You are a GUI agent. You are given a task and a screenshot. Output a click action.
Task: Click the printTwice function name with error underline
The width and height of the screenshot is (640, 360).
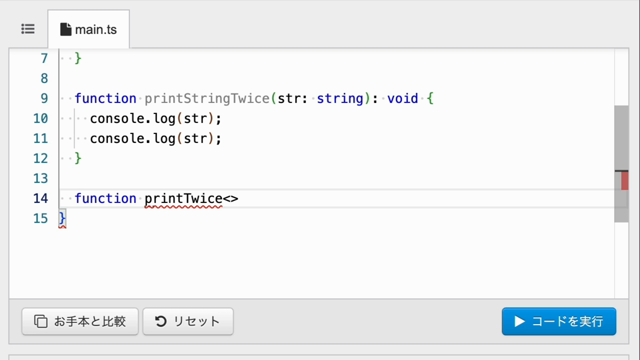(x=183, y=198)
